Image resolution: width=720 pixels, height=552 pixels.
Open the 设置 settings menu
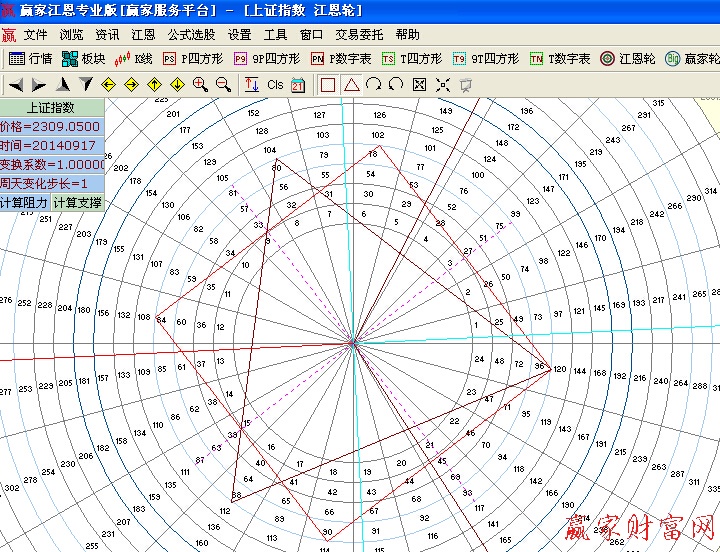point(239,34)
